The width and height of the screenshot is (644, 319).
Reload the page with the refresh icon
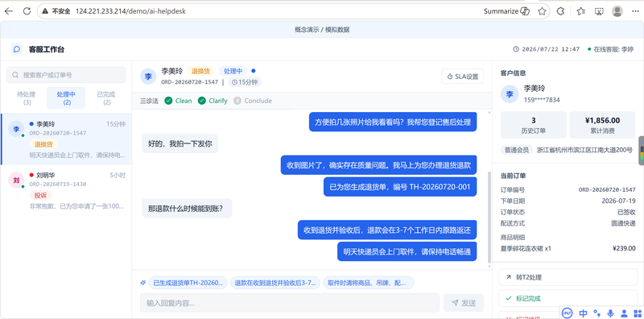coord(27,11)
